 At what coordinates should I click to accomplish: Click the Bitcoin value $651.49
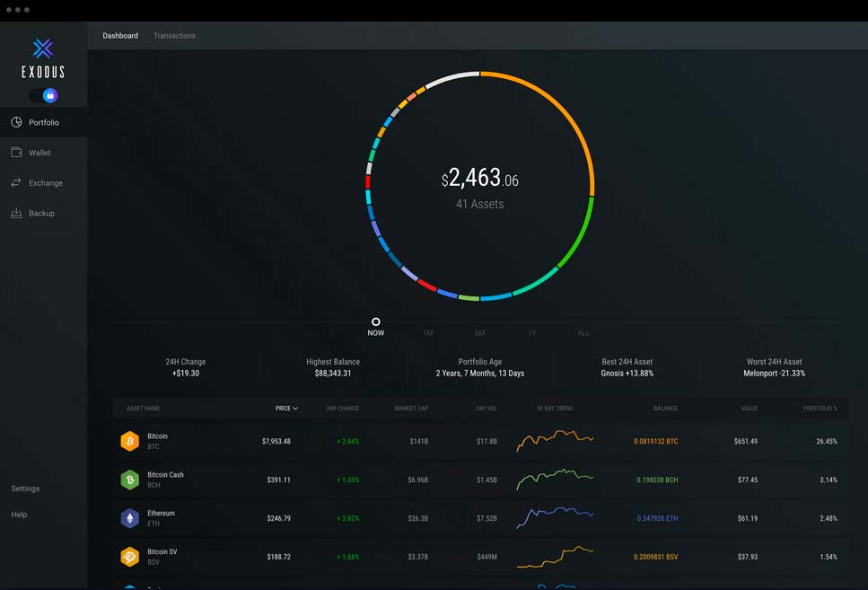tap(746, 442)
